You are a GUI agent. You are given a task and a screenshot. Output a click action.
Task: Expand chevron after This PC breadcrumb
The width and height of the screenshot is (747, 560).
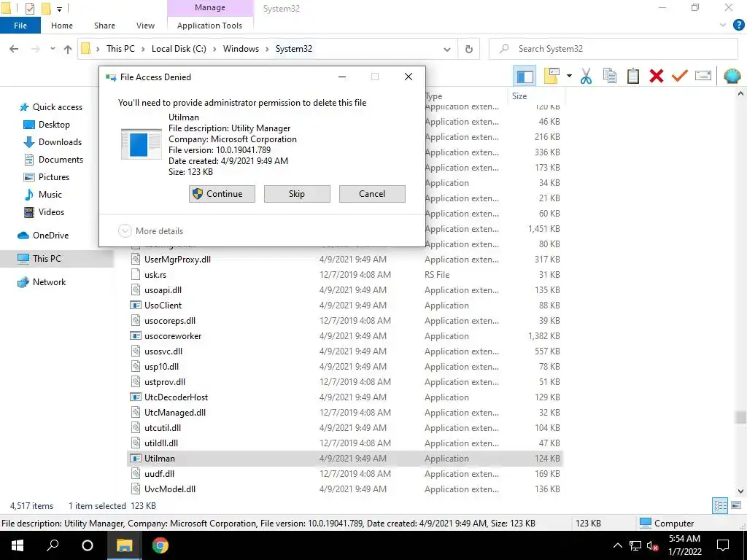(x=143, y=49)
